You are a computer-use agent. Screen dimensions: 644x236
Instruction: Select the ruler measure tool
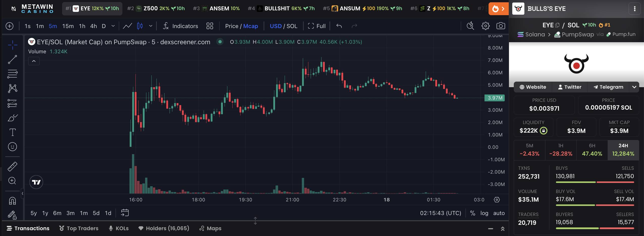(12, 166)
